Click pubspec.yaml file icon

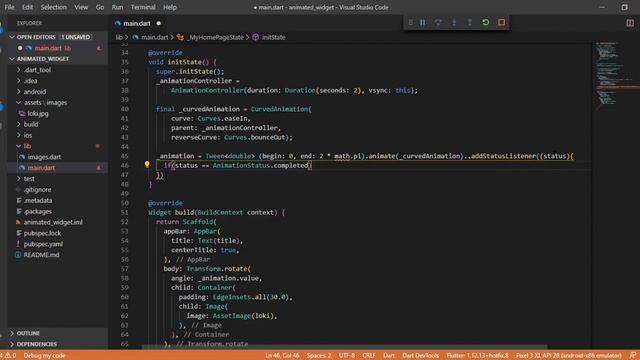pyautogui.click(x=18, y=244)
